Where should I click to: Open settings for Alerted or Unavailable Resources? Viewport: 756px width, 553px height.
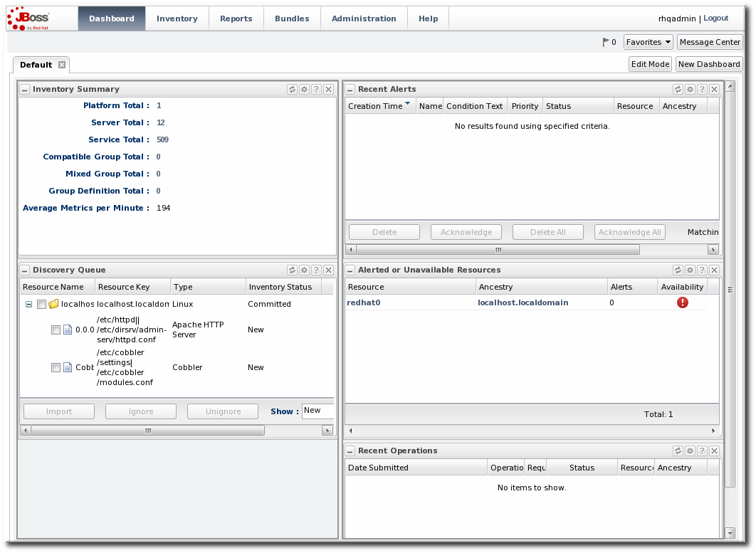click(690, 270)
